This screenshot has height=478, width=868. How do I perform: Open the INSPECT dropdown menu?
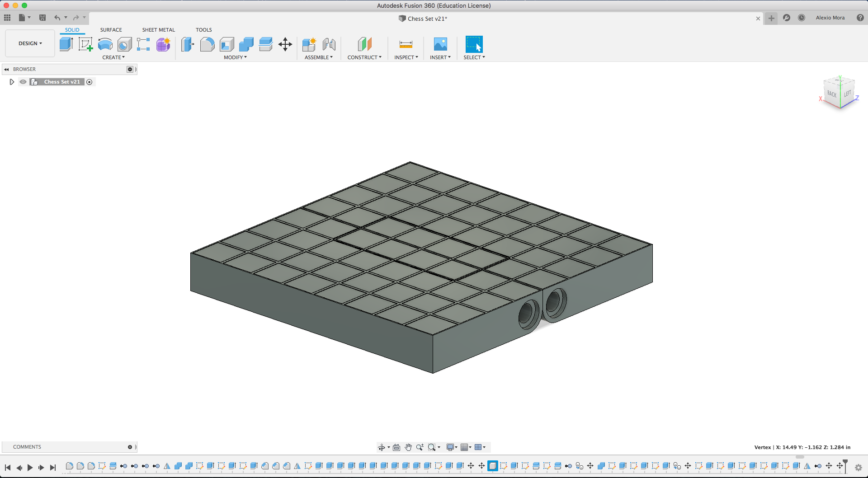[x=406, y=57]
